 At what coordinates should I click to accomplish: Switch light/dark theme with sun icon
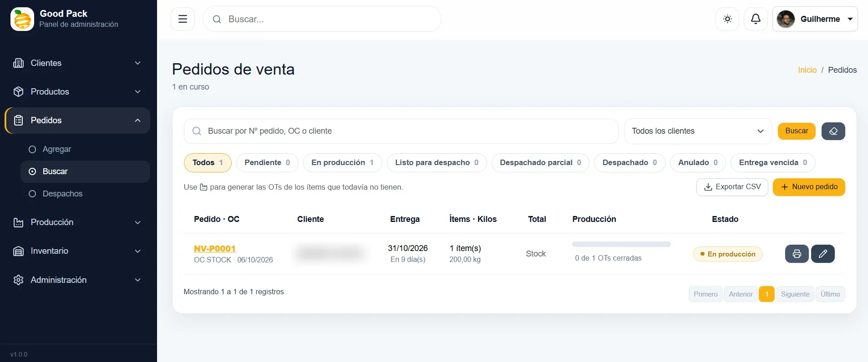pyautogui.click(x=727, y=19)
